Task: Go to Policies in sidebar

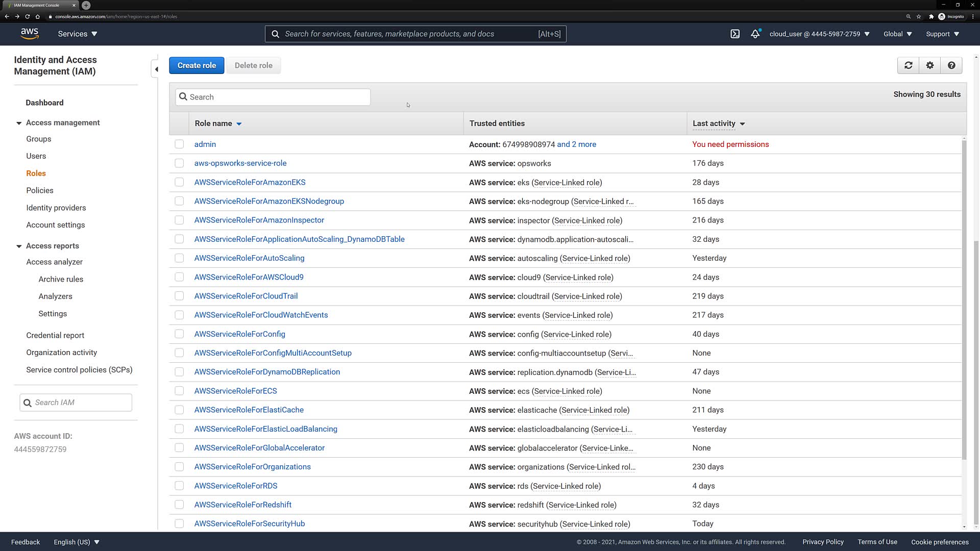Action: pyautogui.click(x=40, y=190)
